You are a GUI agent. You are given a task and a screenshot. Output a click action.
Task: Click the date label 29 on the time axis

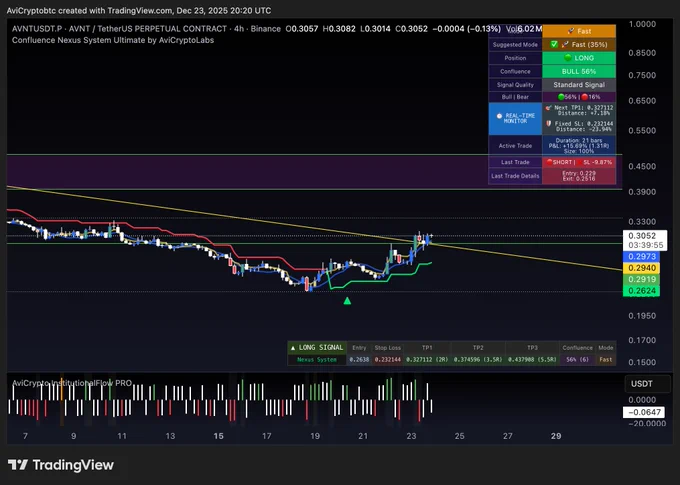(556, 436)
